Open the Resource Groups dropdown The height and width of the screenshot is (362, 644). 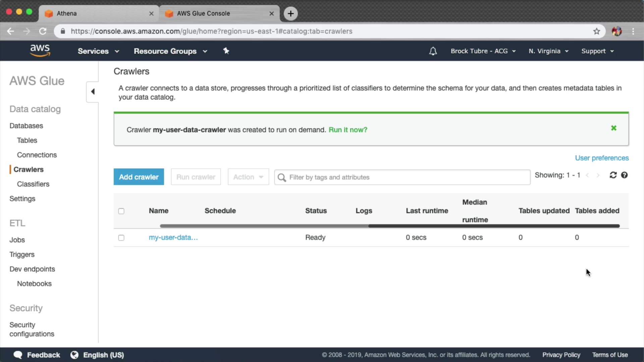pos(170,51)
